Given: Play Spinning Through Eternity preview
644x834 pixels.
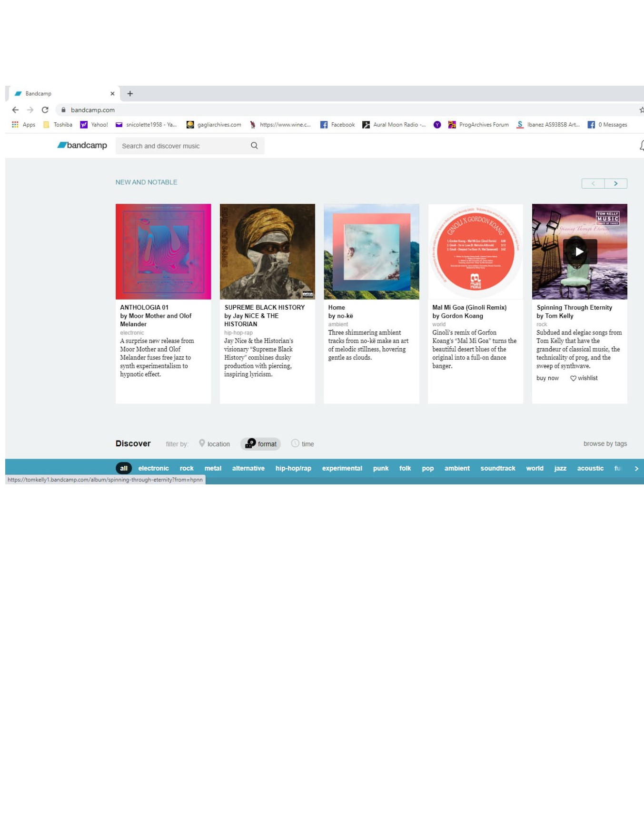Looking at the screenshot, I should click(580, 251).
